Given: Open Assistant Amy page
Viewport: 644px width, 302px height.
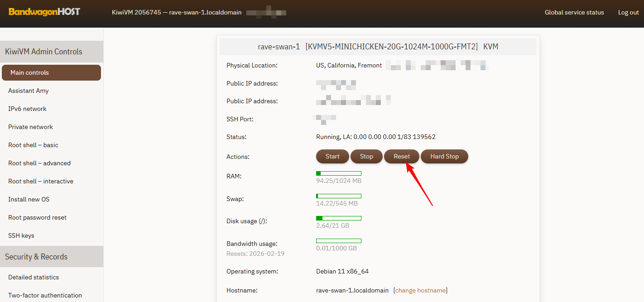Looking at the screenshot, I should pos(29,91).
